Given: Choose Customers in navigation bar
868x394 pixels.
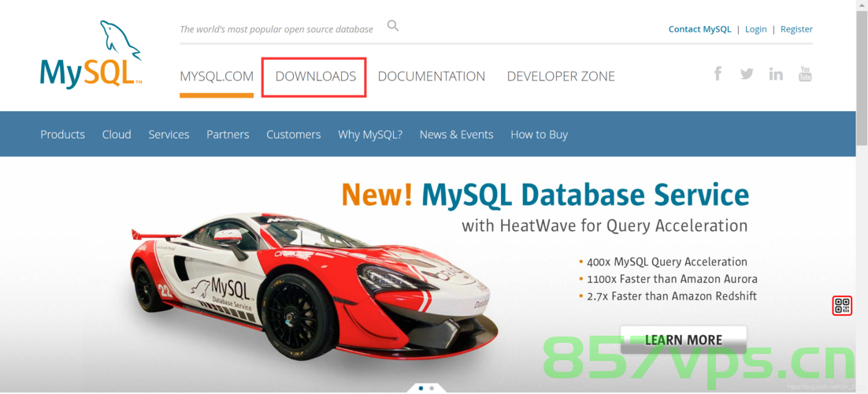Looking at the screenshot, I should tap(293, 135).
